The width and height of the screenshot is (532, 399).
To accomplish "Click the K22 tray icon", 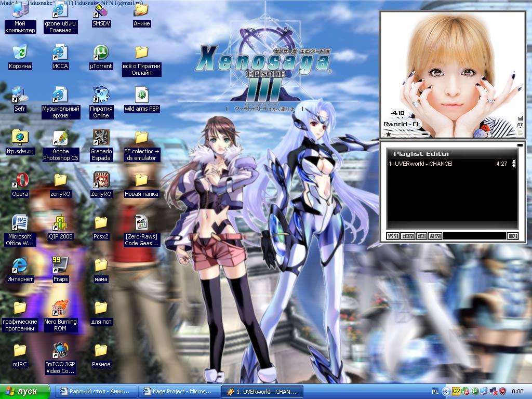I will pos(456,391).
